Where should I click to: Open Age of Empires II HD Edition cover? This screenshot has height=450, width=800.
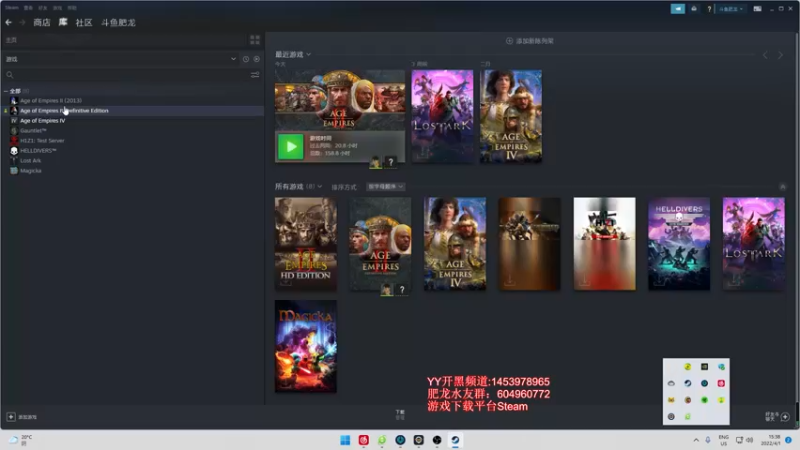(306, 244)
